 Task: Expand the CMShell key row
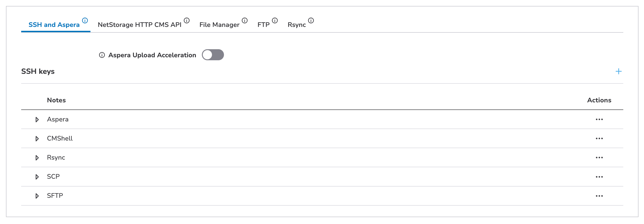[x=37, y=139]
